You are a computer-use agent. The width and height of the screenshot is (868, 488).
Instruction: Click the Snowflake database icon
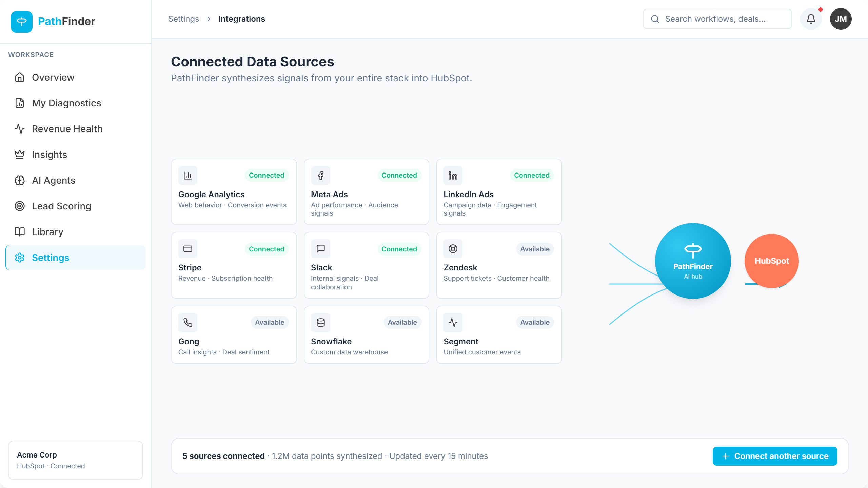[320, 322]
